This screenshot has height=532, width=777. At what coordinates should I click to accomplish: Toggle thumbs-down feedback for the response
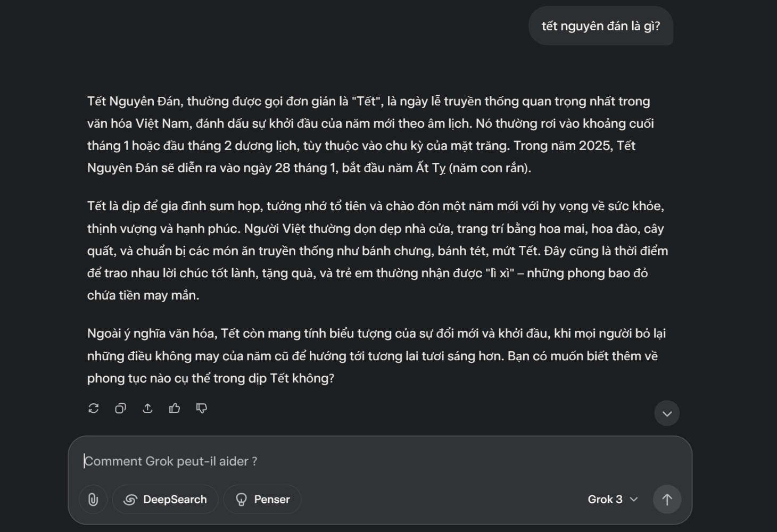coord(201,409)
